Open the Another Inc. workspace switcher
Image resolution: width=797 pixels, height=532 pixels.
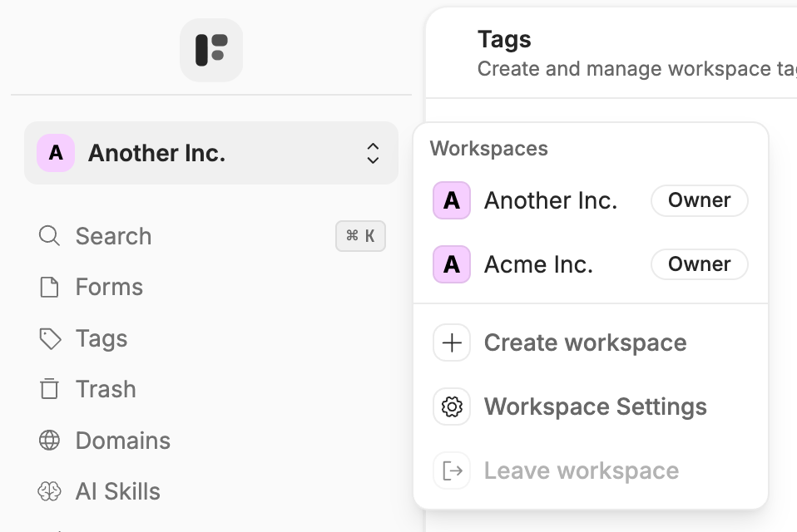[x=211, y=153]
